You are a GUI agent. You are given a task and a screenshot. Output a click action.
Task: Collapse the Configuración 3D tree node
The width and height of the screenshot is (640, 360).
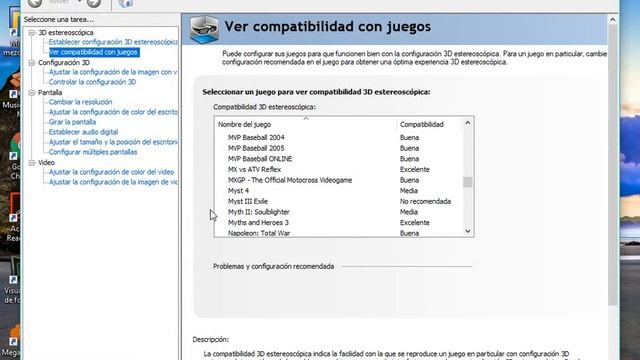tap(31, 63)
